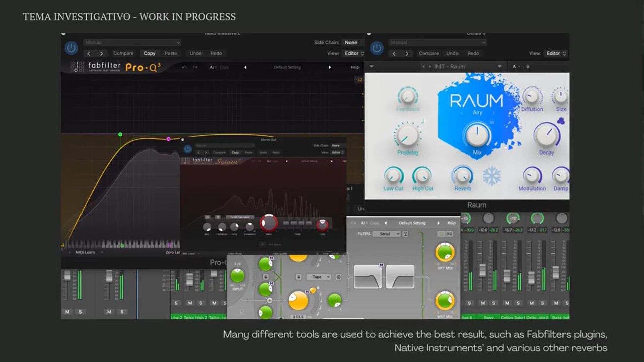Toggle the Pro-Q 3 plugin power button
This screenshot has width=644, height=362.
[x=71, y=48]
